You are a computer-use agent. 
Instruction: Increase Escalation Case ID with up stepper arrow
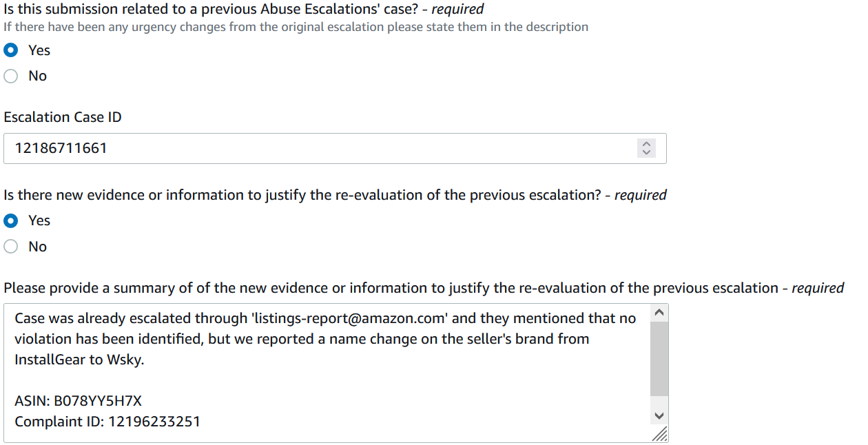click(x=646, y=144)
